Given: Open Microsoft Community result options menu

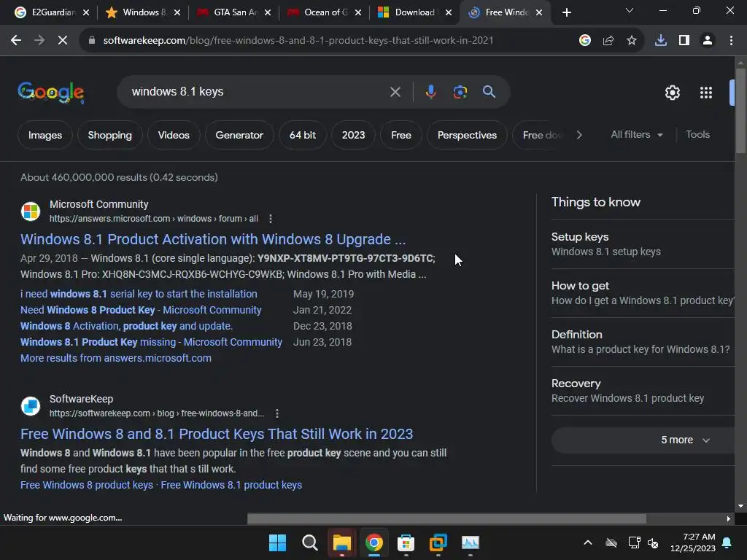Looking at the screenshot, I should [x=271, y=219].
